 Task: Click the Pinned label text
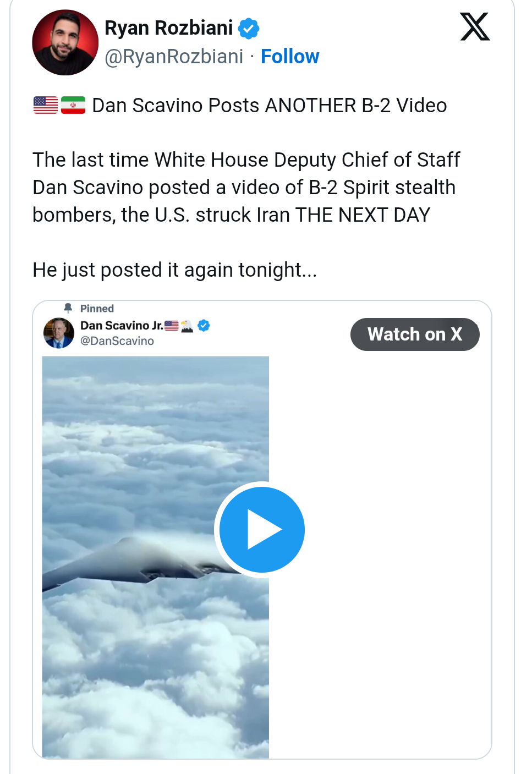point(97,309)
